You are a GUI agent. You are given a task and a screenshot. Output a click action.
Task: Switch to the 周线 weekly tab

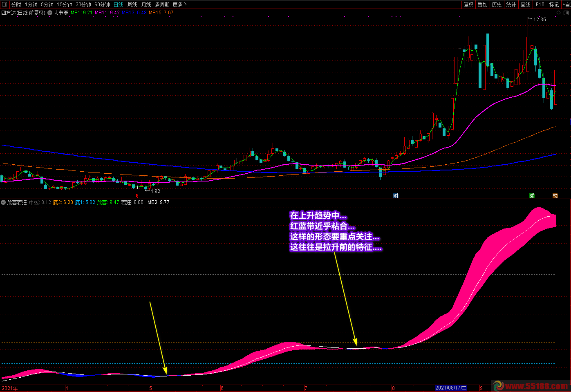pyautogui.click(x=132, y=4)
